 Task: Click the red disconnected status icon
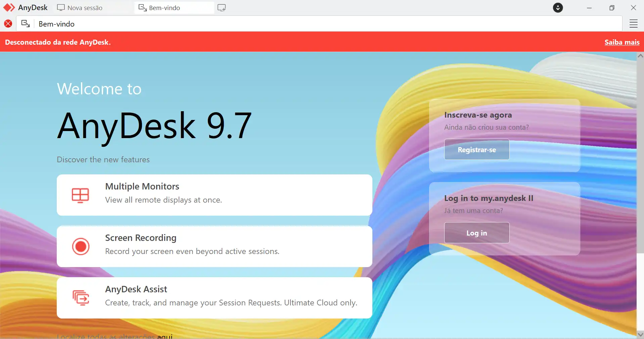click(8, 24)
